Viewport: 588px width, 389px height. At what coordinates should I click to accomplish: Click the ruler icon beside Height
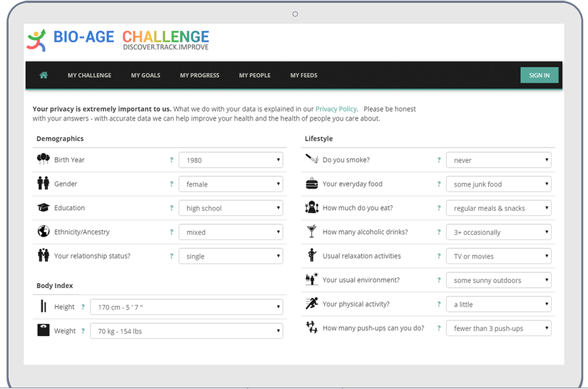click(x=44, y=307)
